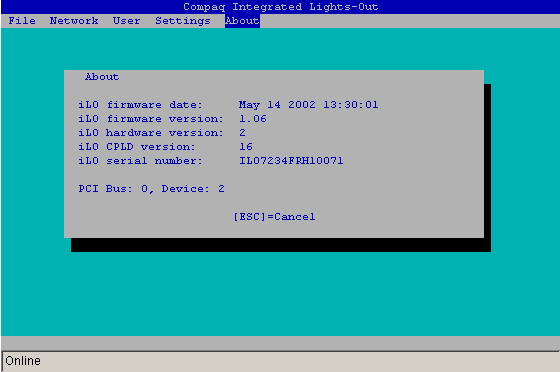Click the CPLD version 16 value
This screenshot has height=372, width=560.
pos(246,146)
